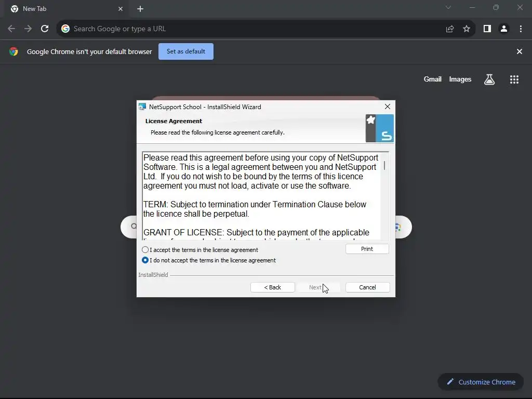Image resolution: width=532 pixels, height=399 pixels.
Task: Click the browser forward arrow
Action: pos(28,29)
